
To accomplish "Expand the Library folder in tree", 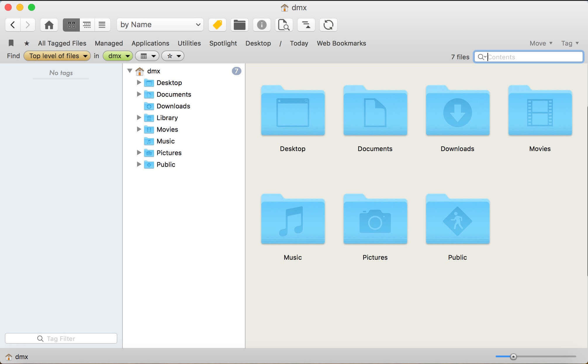I will coord(139,117).
